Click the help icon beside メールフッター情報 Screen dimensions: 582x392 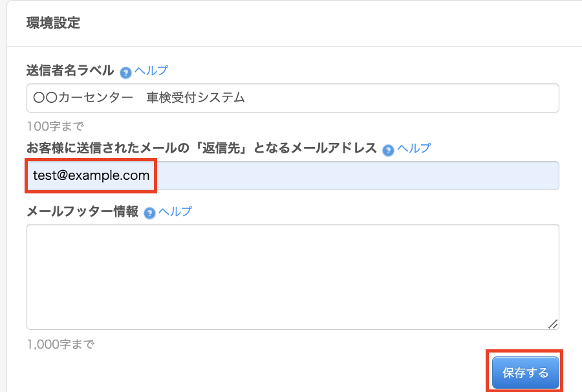(150, 213)
